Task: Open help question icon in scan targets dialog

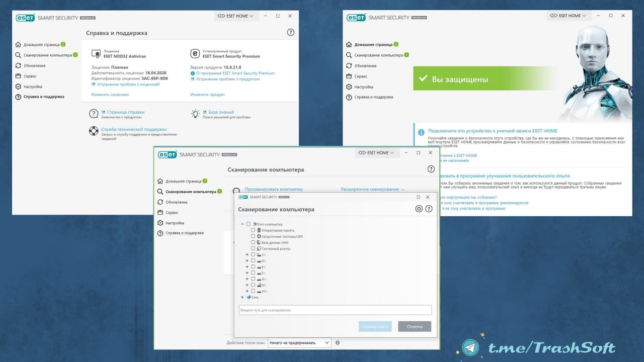Action: [429, 209]
